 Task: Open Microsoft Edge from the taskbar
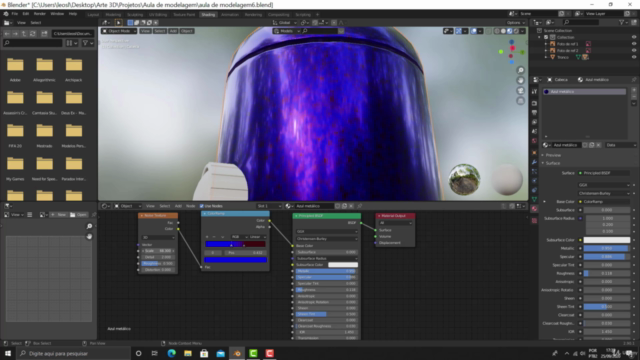coord(171,353)
